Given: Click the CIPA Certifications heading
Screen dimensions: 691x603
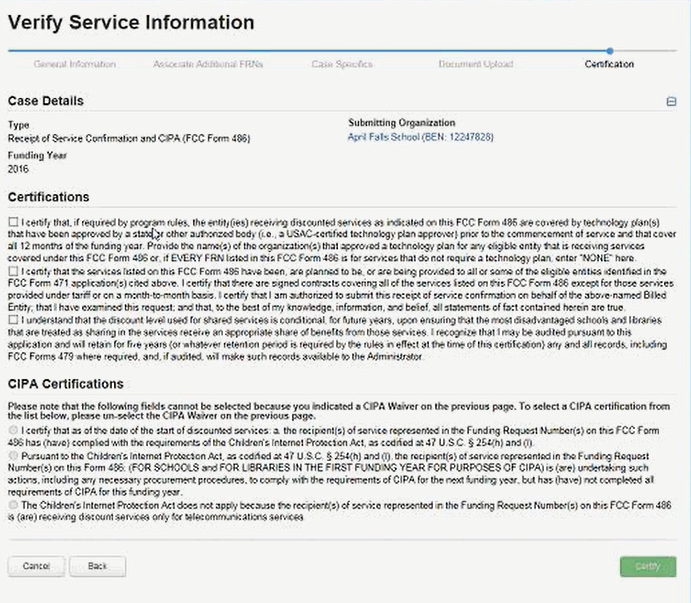Looking at the screenshot, I should [66, 383].
